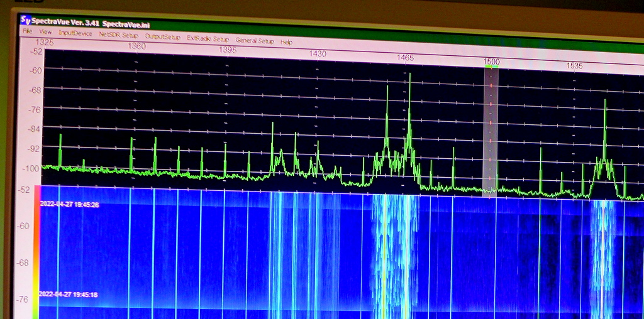Click the SpectraVue app icon in title bar
Screen dimensions: 644x319
[25, 19]
